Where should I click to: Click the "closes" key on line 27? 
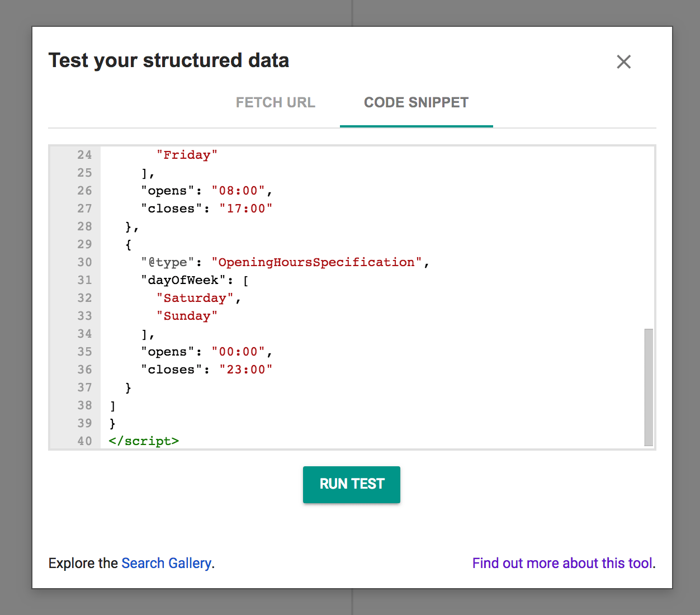171,209
